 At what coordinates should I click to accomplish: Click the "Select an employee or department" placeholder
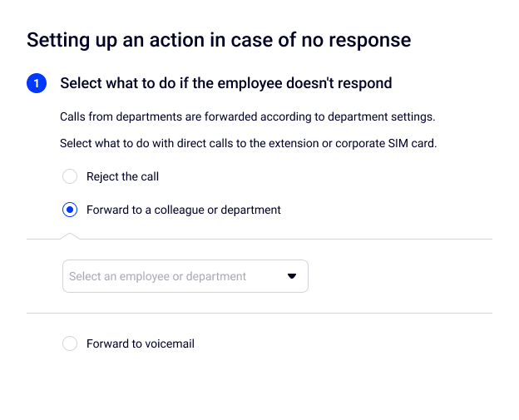tap(157, 276)
